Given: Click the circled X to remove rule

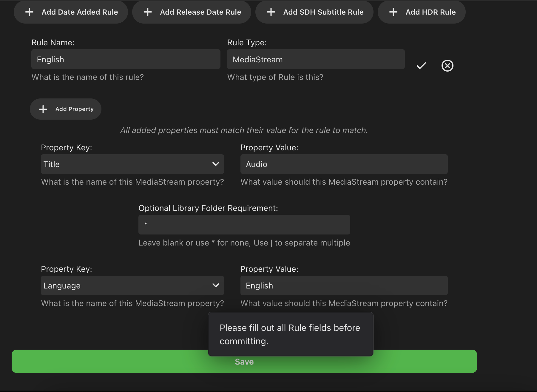Looking at the screenshot, I should pos(447,66).
